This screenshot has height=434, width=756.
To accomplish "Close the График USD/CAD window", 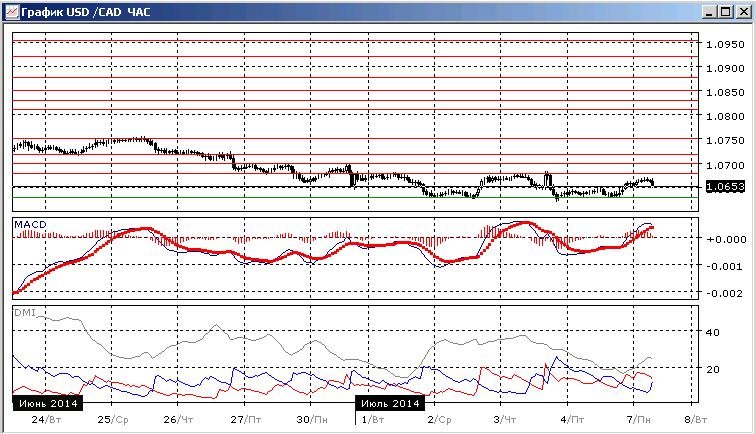I will pyautogui.click(x=743, y=12).
